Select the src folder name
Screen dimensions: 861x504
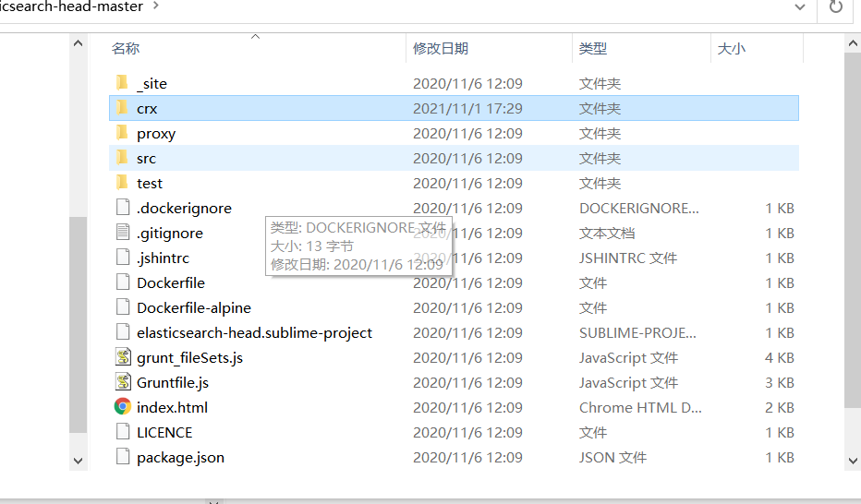[x=147, y=159]
